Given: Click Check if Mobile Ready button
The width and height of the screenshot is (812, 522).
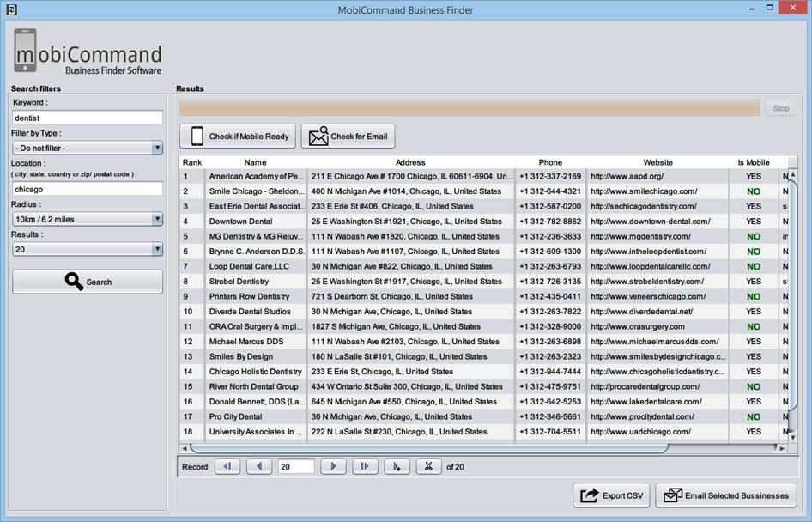Looking at the screenshot, I should [x=238, y=137].
